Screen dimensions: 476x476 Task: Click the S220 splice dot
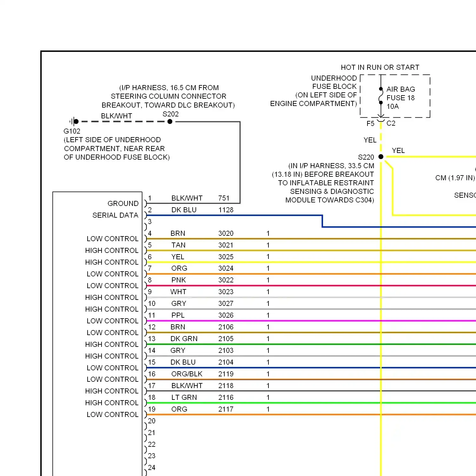point(381,157)
